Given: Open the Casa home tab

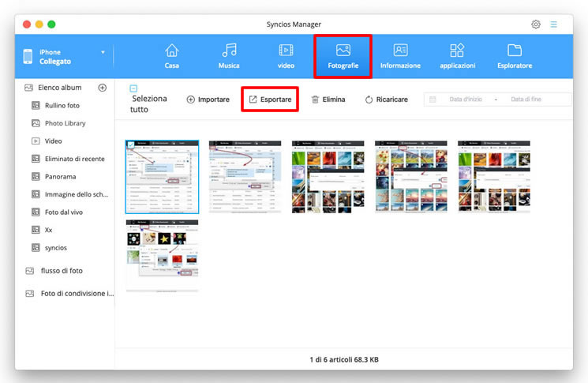Looking at the screenshot, I should click(172, 56).
